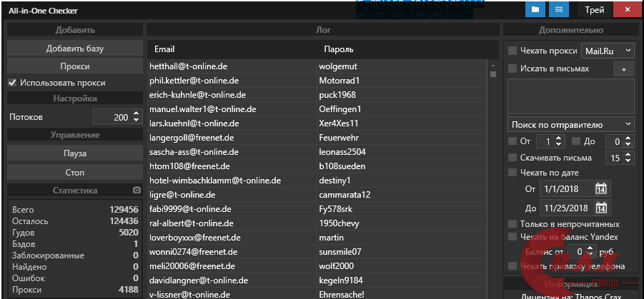This screenshot has width=644, height=299.
Task: Enable the Скачивать письма checkbox
Action: (x=512, y=158)
